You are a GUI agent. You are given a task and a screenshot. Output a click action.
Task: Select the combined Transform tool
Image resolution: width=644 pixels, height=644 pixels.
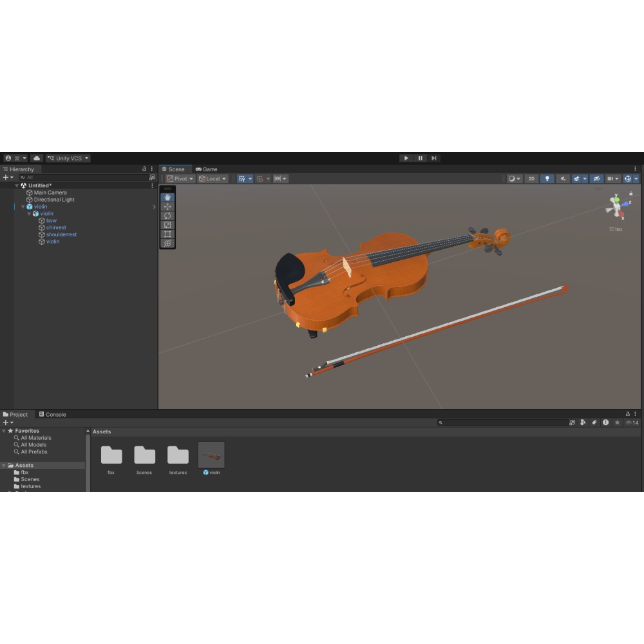pos(167,243)
